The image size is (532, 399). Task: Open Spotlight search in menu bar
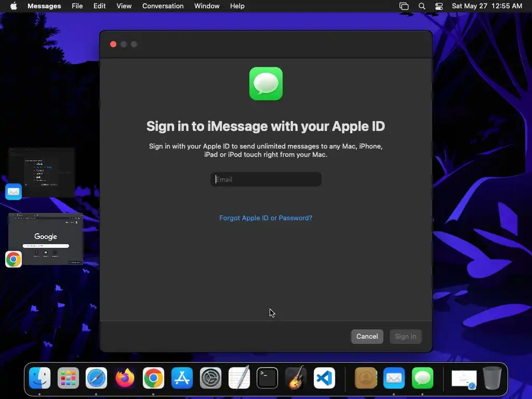coord(422,6)
